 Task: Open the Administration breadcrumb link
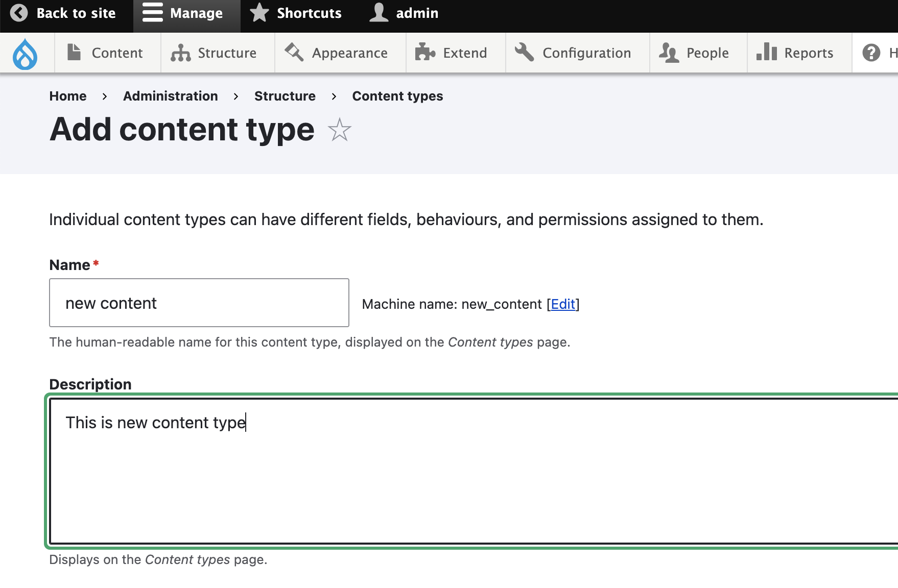170,96
